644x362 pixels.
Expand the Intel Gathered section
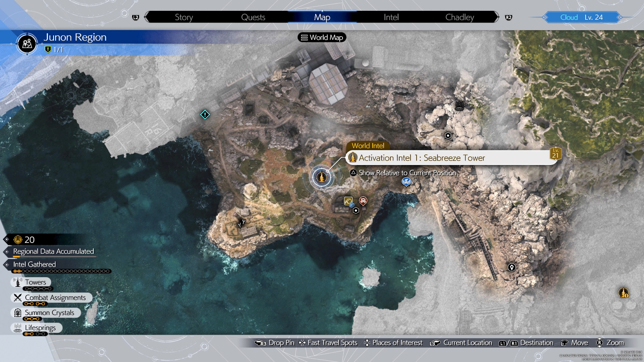[x=35, y=265]
